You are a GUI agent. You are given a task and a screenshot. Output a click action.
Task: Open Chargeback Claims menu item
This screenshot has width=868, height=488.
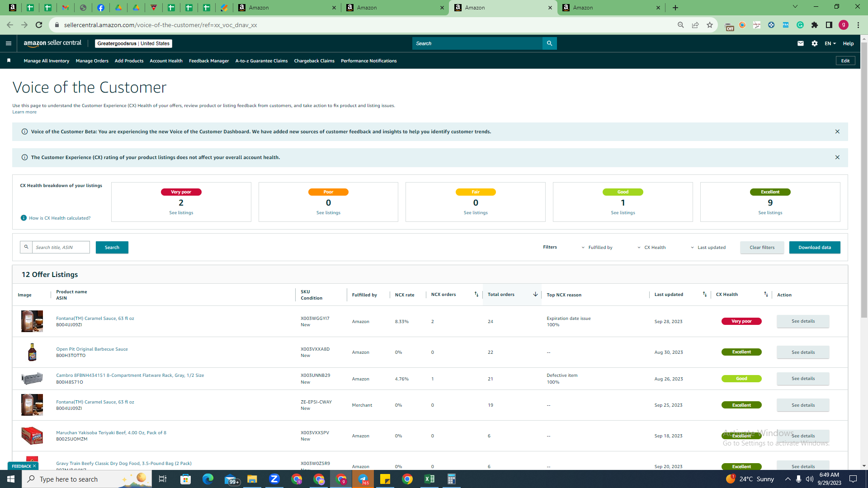point(314,61)
